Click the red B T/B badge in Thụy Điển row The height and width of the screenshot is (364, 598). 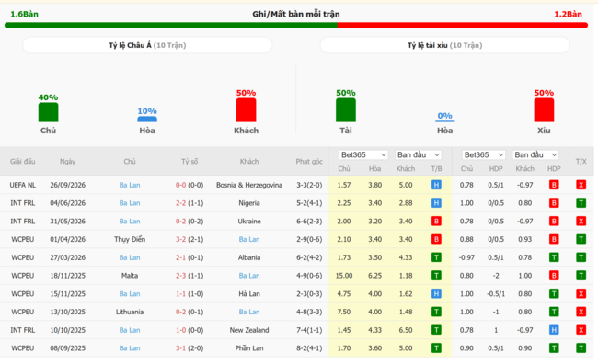(x=436, y=239)
